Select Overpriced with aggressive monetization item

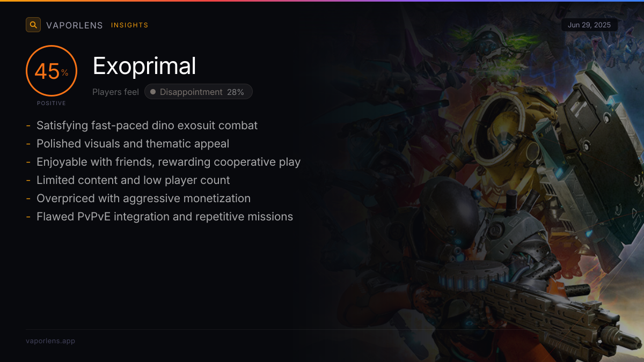(143, 198)
